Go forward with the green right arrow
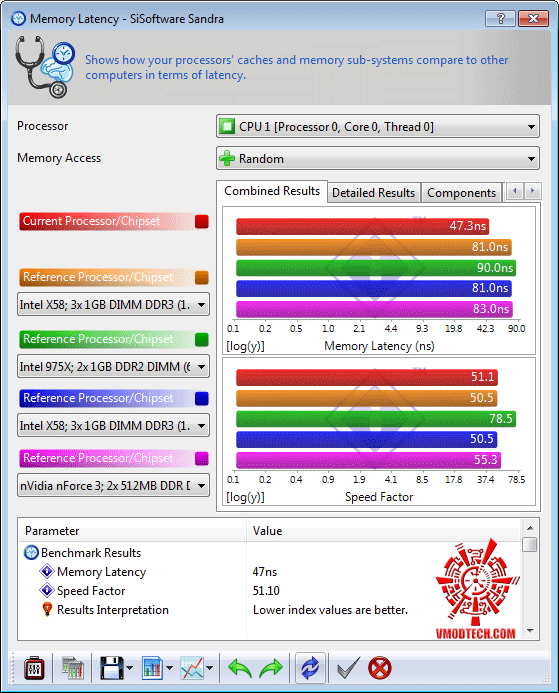 [x=271, y=668]
